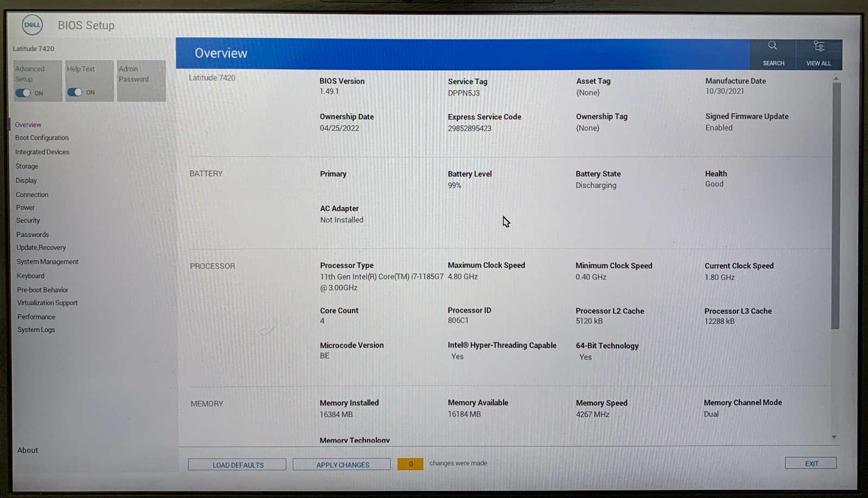Click Processor L3 Cache 12288 kB
The image size is (868, 498).
719,321
